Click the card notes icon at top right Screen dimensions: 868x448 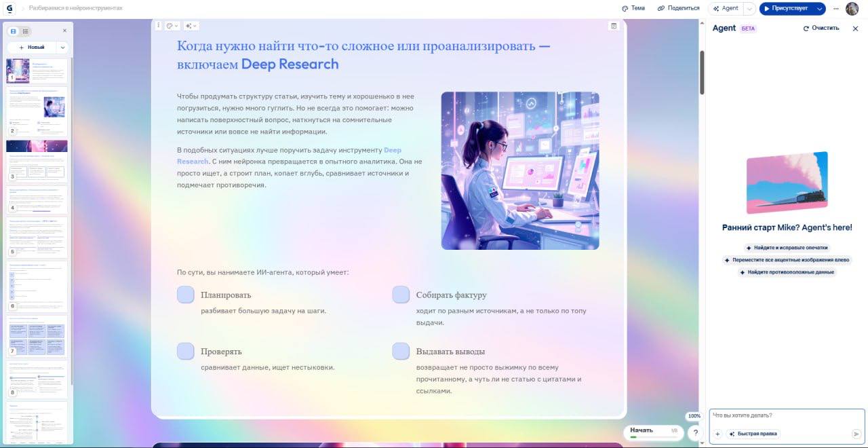pyautogui.click(x=614, y=26)
